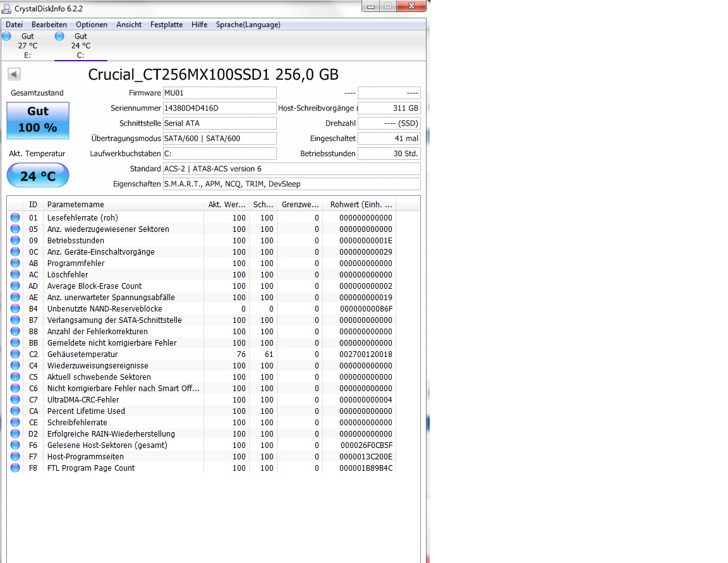Click the Grenzwert column header
This screenshot has height=563, width=728.
coord(300,205)
